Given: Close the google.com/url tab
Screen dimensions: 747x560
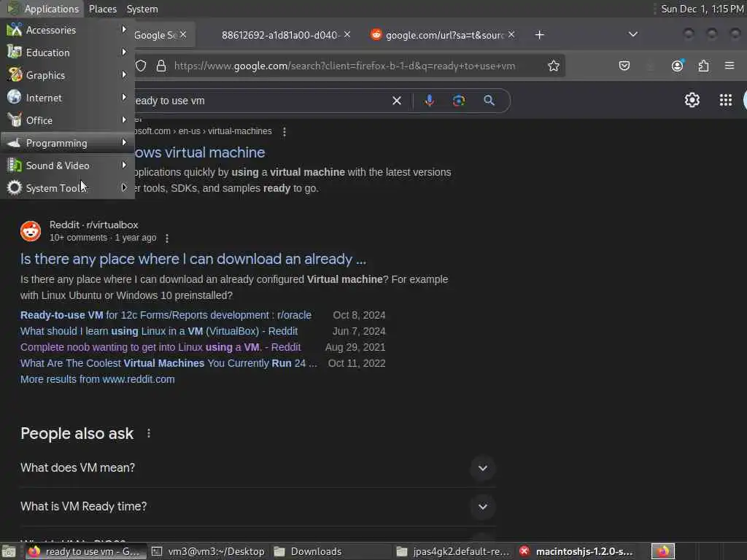Looking at the screenshot, I should pyautogui.click(x=511, y=35).
